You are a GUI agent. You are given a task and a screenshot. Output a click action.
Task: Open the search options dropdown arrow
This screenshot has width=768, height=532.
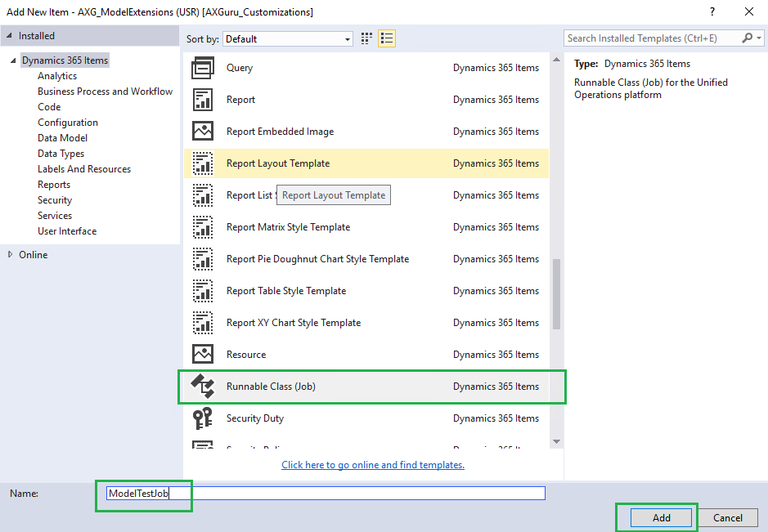click(759, 38)
